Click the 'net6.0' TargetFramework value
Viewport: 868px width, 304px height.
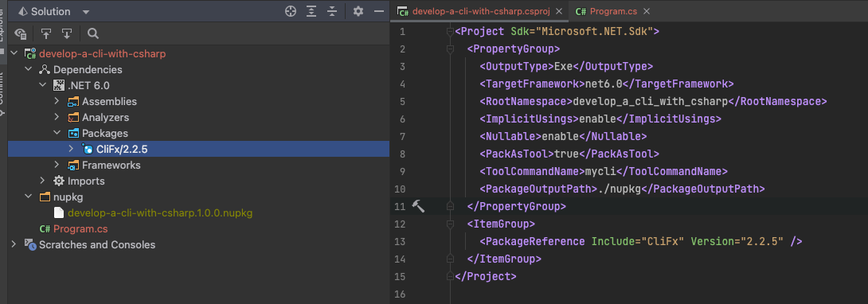click(x=604, y=84)
